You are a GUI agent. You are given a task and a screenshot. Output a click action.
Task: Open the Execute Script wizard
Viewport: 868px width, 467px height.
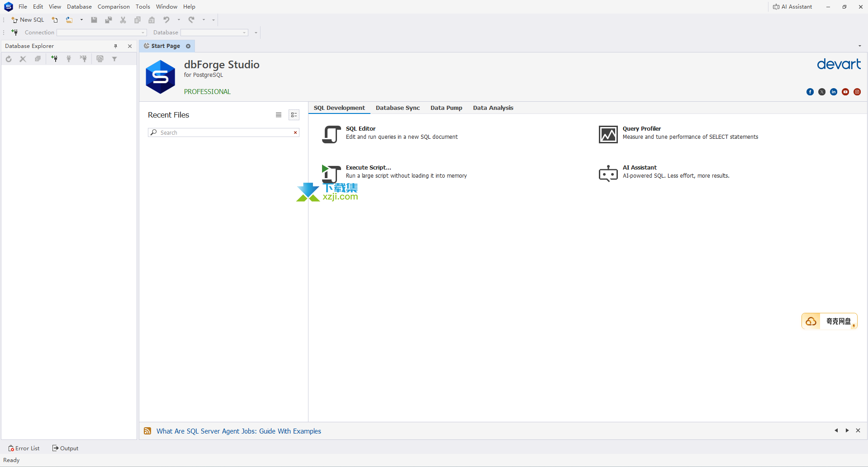(368, 168)
